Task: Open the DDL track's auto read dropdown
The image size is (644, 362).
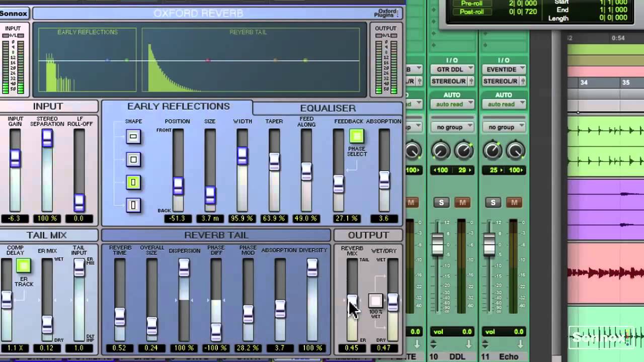Action: pyautogui.click(x=452, y=104)
